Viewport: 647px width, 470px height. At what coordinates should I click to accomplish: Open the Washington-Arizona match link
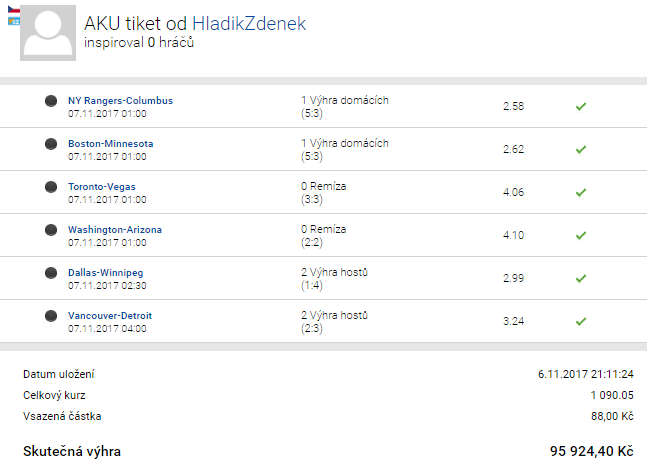[x=114, y=230]
